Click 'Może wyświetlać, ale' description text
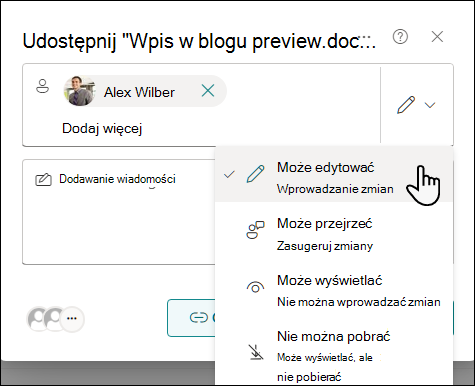This screenshot has width=475, height=386. 325,358
